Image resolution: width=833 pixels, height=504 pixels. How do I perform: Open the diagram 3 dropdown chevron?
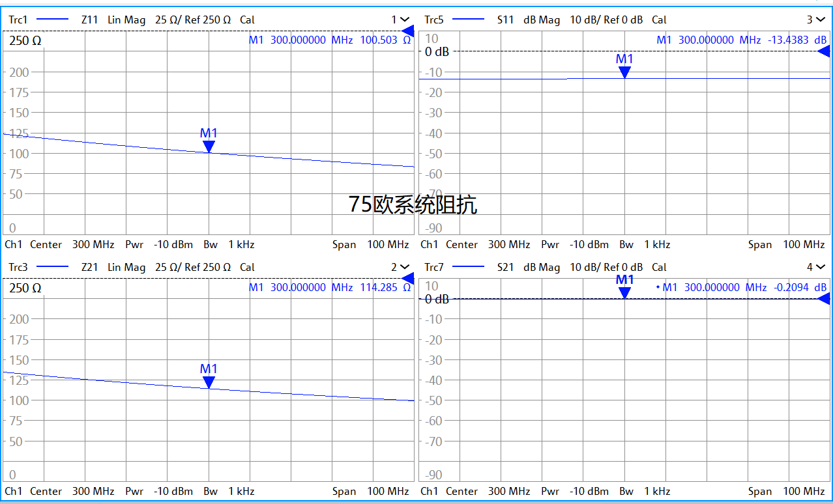point(821,20)
